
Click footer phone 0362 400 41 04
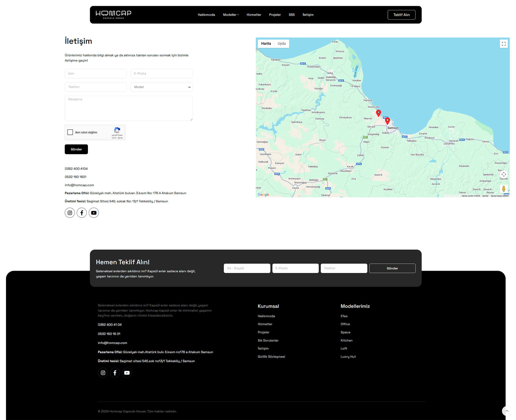point(110,325)
